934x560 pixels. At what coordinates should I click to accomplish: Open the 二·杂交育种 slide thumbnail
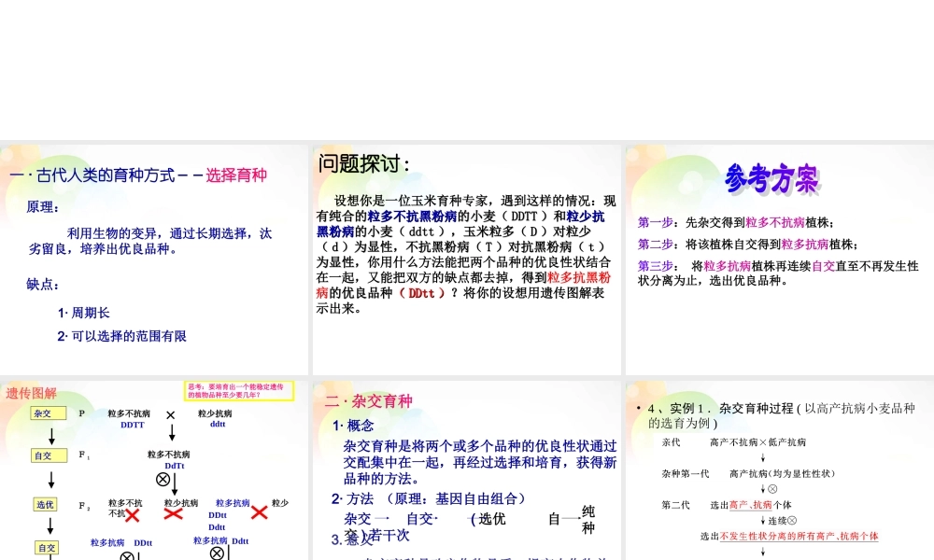pyautogui.click(x=466, y=470)
